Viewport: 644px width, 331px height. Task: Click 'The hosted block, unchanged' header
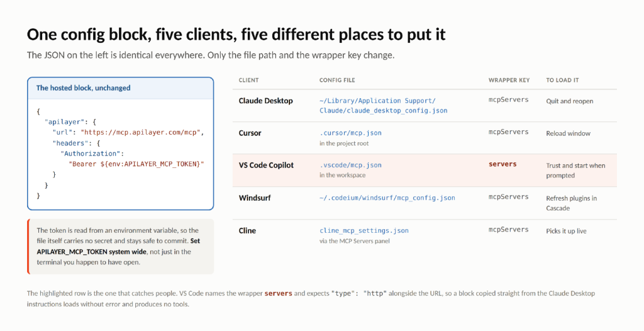(84, 87)
